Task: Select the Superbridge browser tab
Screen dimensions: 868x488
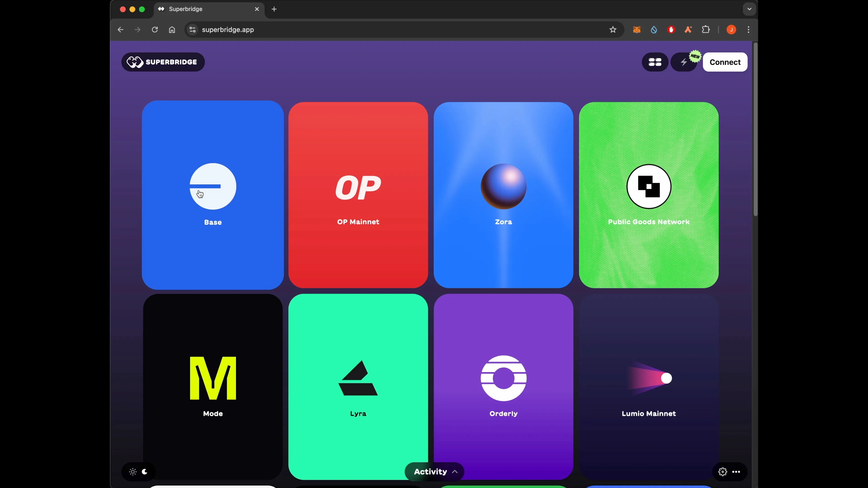Action: click(209, 9)
